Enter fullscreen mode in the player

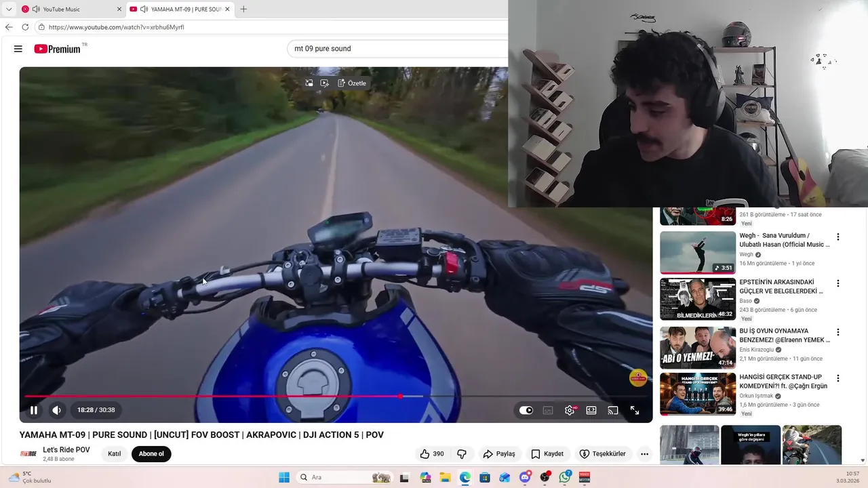[635, 410]
